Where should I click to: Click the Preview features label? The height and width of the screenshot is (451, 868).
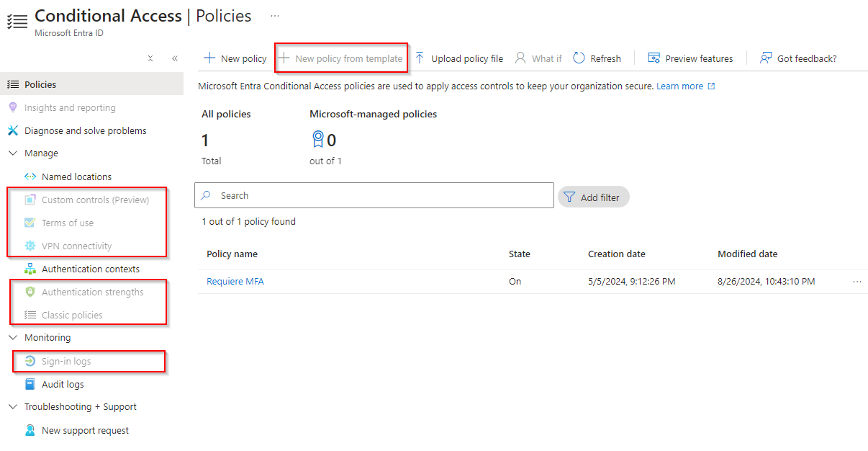click(x=699, y=58)
